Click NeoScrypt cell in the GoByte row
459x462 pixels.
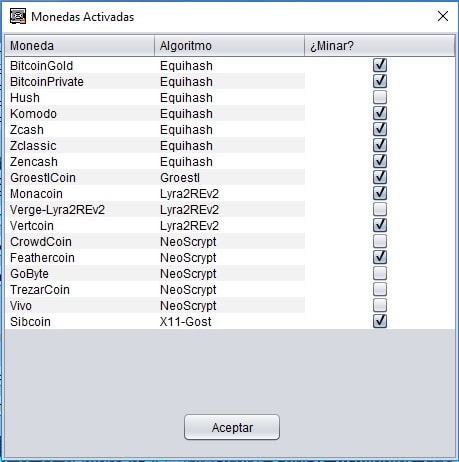click(x=229, y=274)
